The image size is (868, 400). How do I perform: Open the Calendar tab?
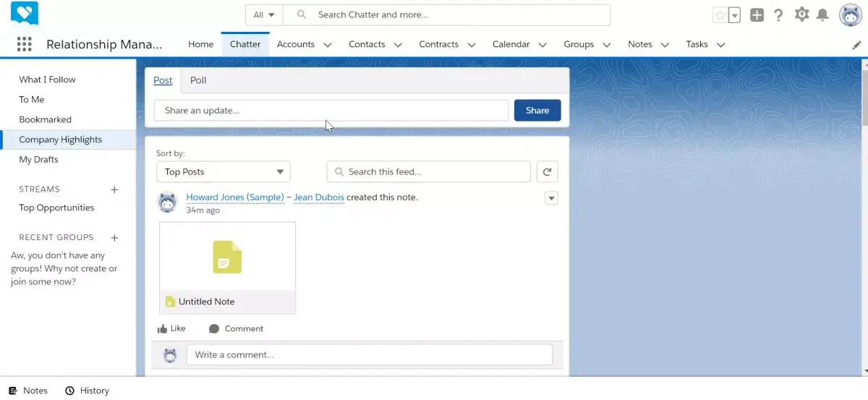(511, 44)
